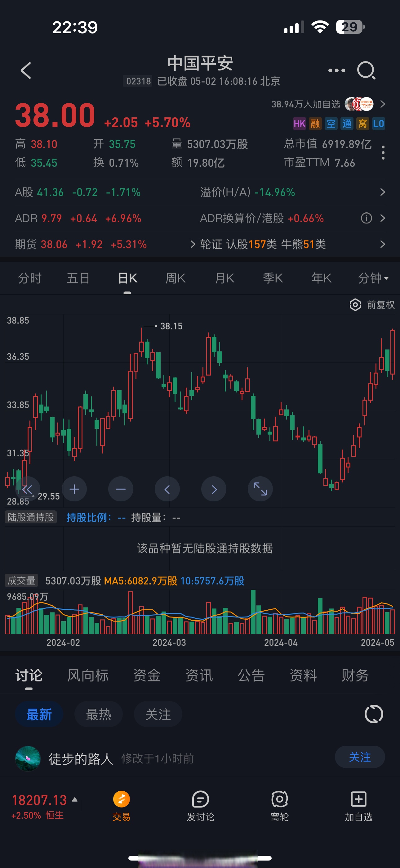Open 徒步的路人 profile avatar
Screen dimensions: 400x868
point(28,758)
